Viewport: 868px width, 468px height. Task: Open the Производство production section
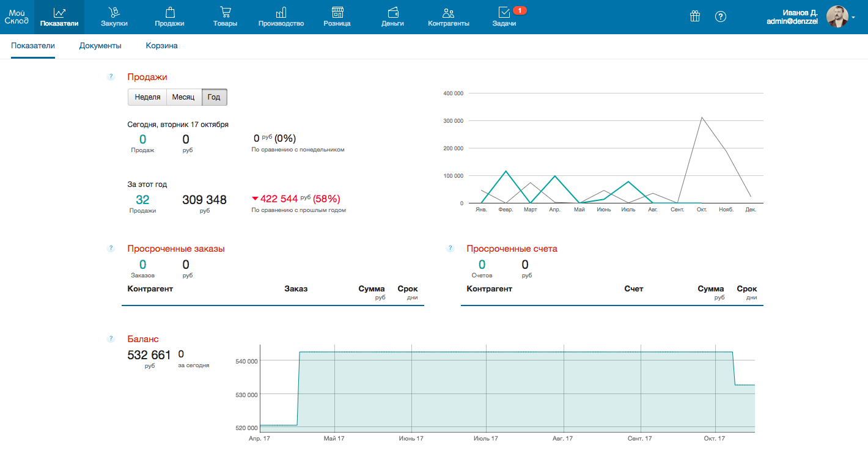click(281, 16)
